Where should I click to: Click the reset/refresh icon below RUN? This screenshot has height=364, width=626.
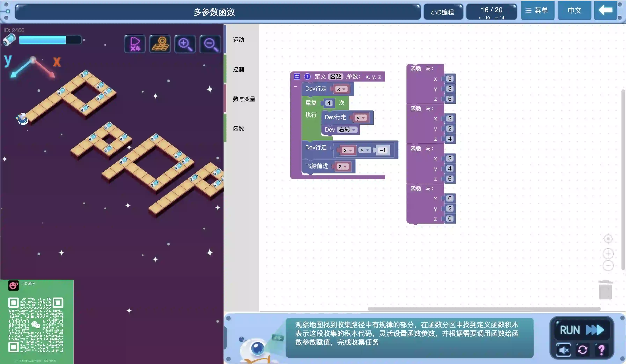coord(583,350)
